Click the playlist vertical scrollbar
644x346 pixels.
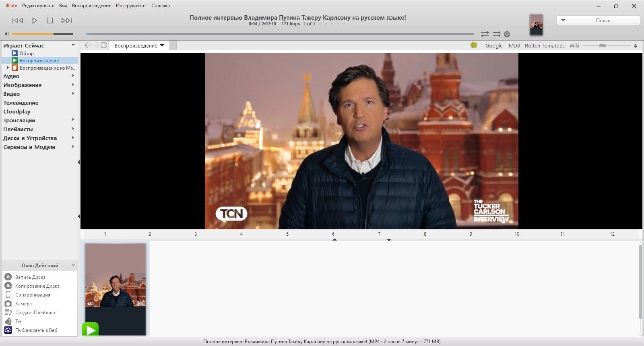click(640, 282)
